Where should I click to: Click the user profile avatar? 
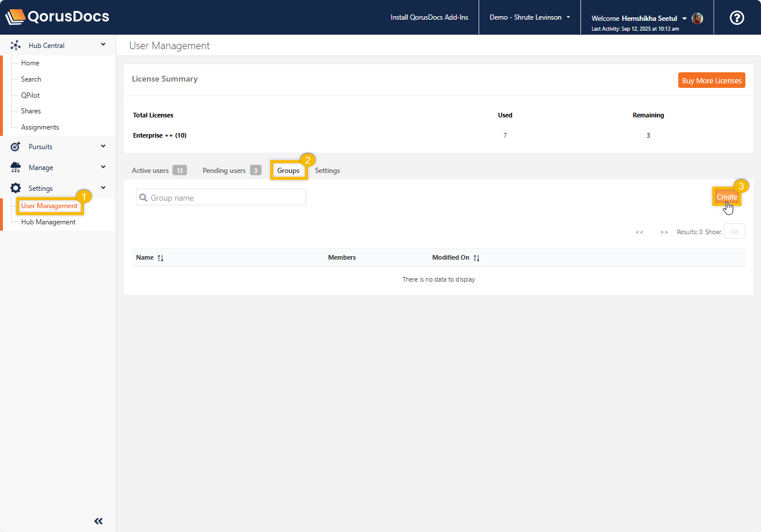click(697, 19)
